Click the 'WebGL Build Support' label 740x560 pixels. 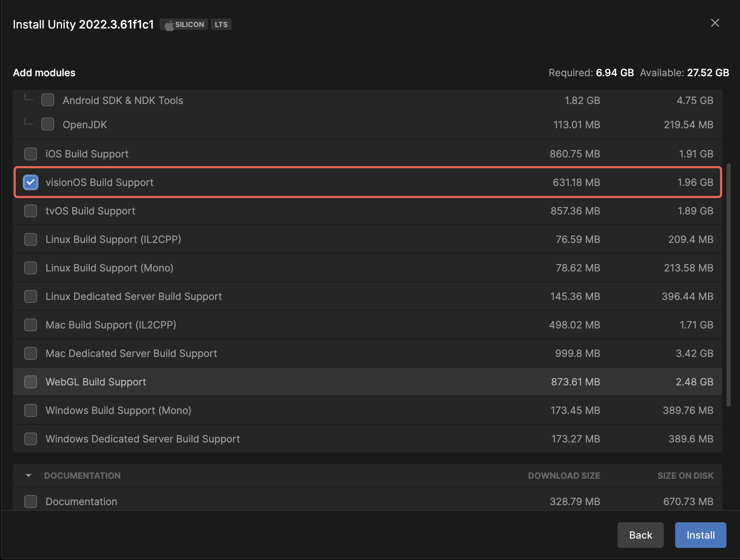tap(96, 382)
